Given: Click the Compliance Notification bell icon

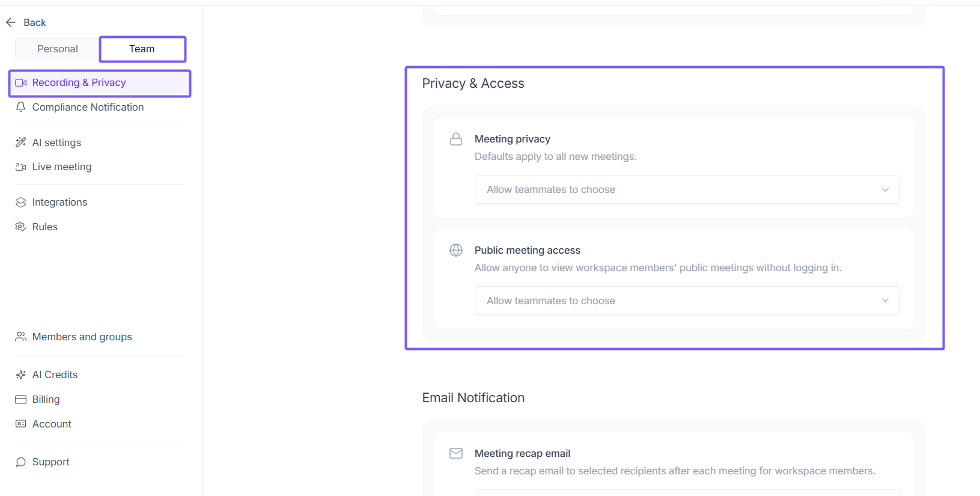Looking at the screenshot, I should point(21,107).
